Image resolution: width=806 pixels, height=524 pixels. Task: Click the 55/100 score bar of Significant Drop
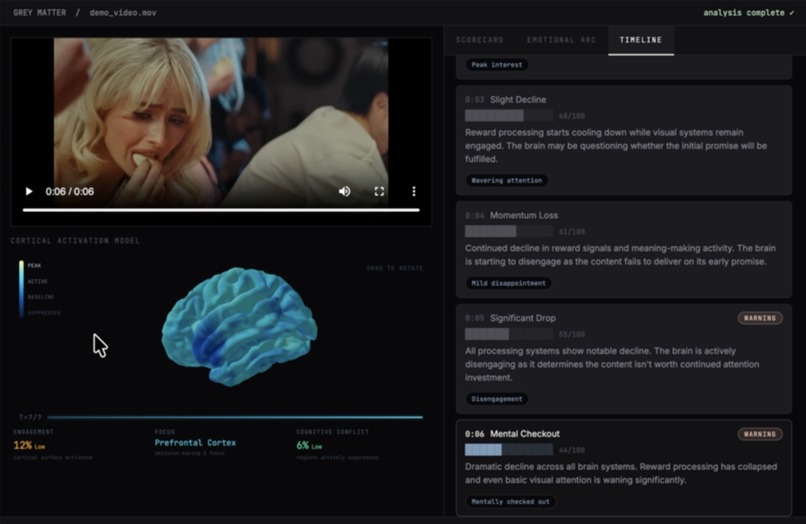click(509, 334)
